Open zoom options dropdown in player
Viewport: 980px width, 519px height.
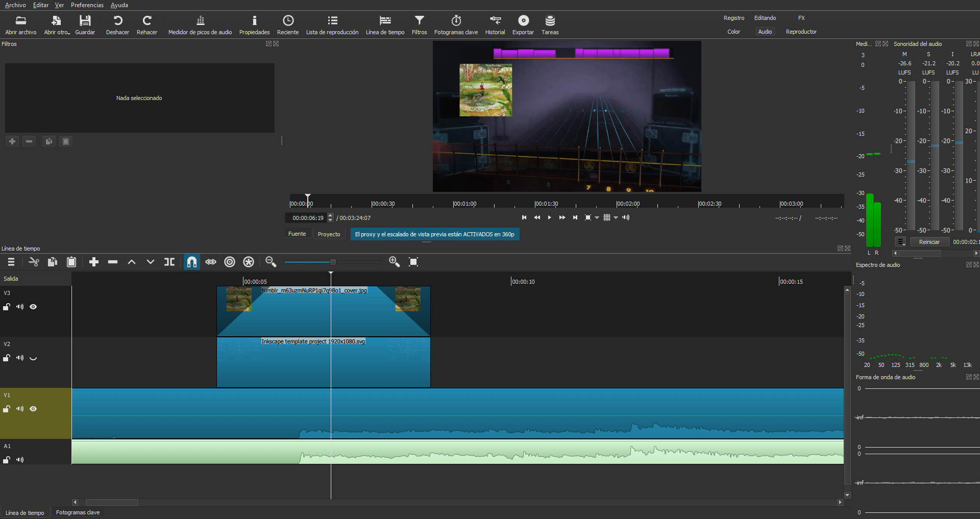tap(597, 218)
